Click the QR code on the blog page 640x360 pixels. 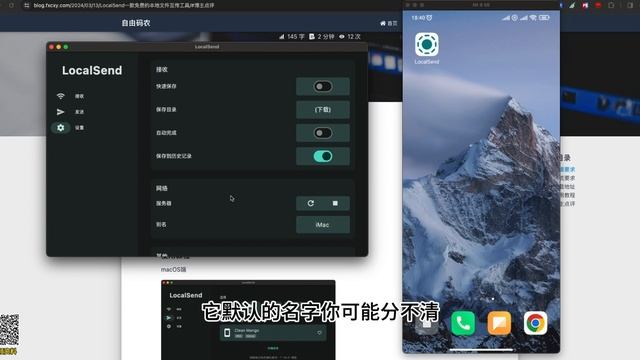point(9,330)
